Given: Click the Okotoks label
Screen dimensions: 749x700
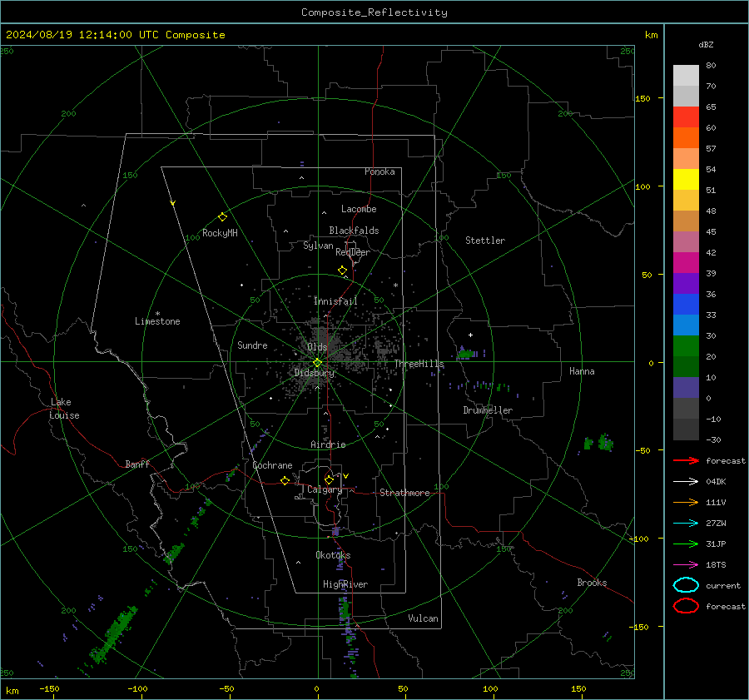Looking at the screenshot, I should point(333,554).
